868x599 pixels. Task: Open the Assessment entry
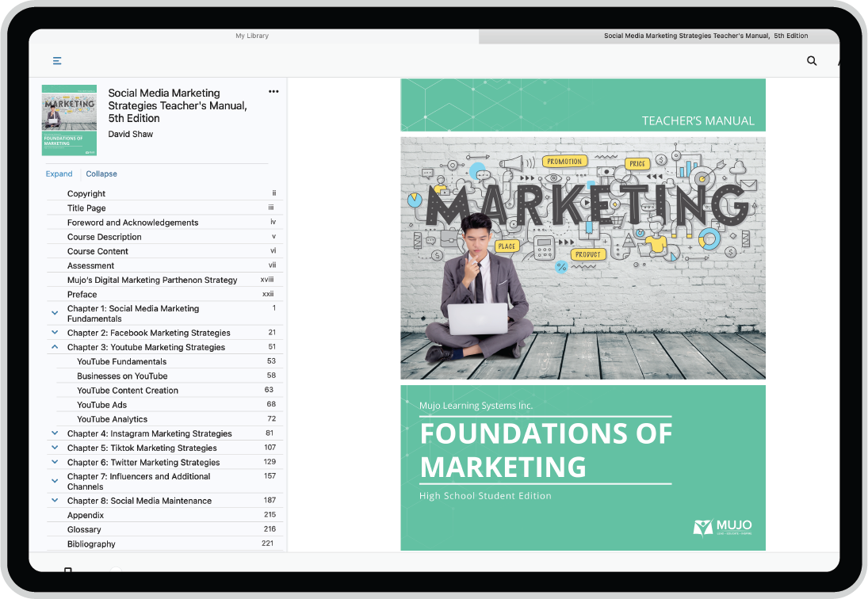coord(165,265)
